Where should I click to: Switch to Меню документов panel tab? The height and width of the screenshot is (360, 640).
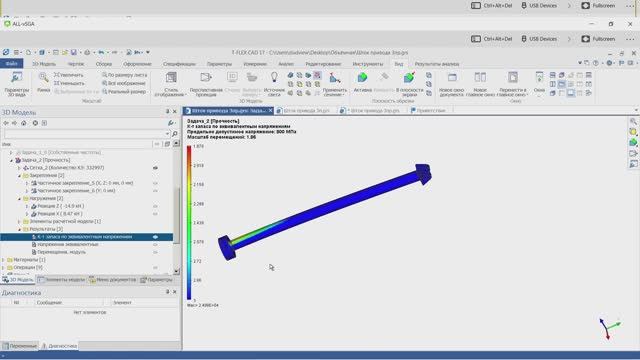click(x=113, y=280)
